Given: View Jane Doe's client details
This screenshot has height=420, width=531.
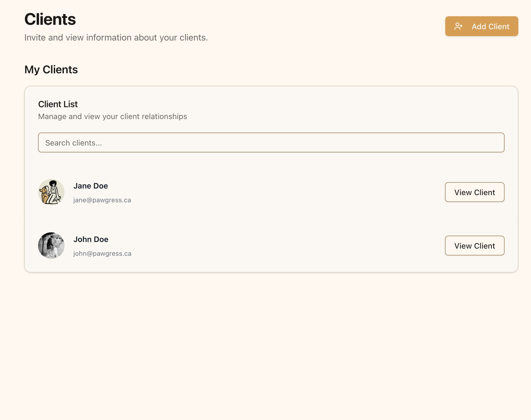Looking at the screenshot, I should (x=474, y=192).
